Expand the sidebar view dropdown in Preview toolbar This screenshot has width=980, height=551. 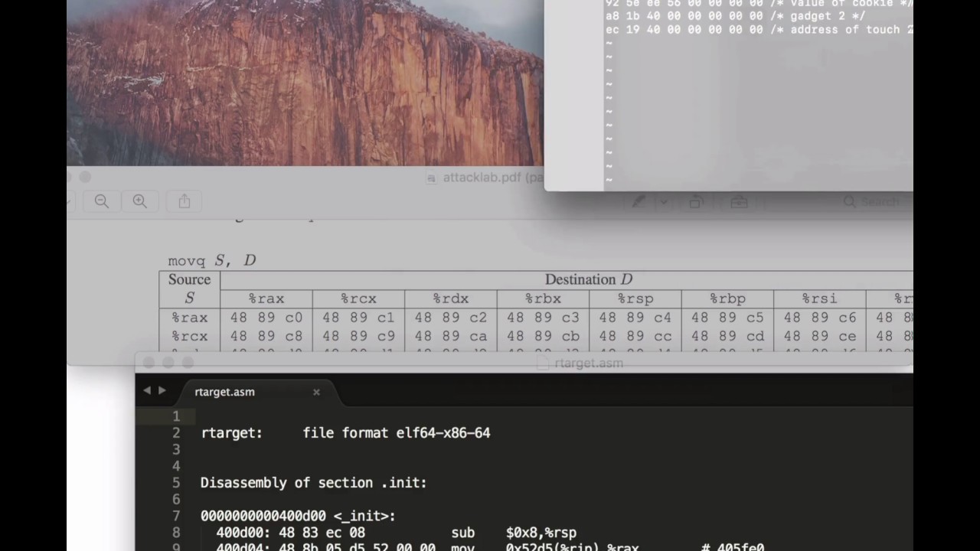click(71, 202)
